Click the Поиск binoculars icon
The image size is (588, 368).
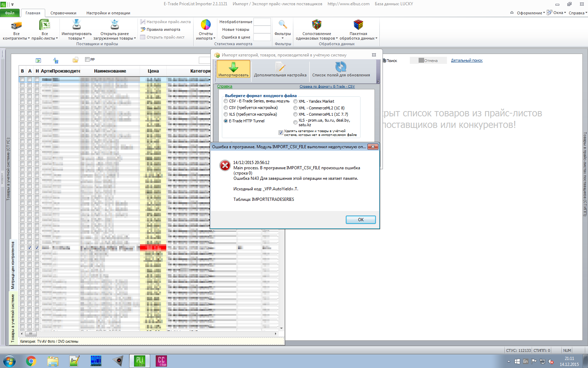384,61
